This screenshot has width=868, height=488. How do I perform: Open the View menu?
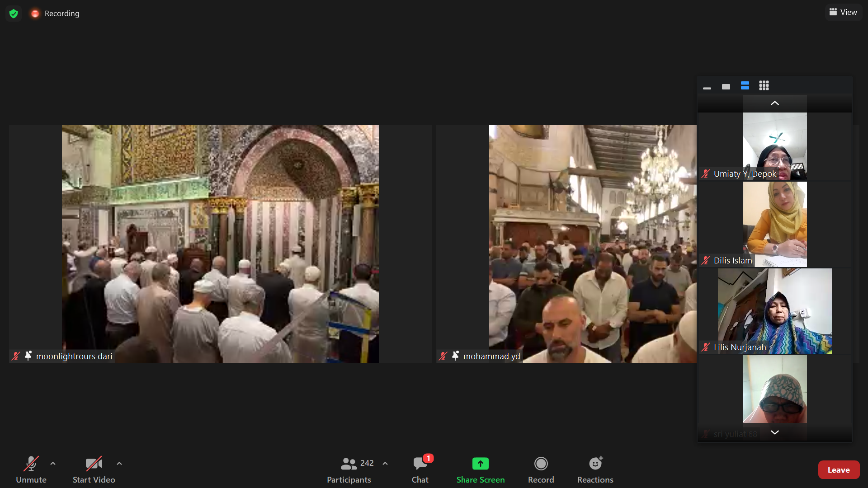[x=843, y=12]
